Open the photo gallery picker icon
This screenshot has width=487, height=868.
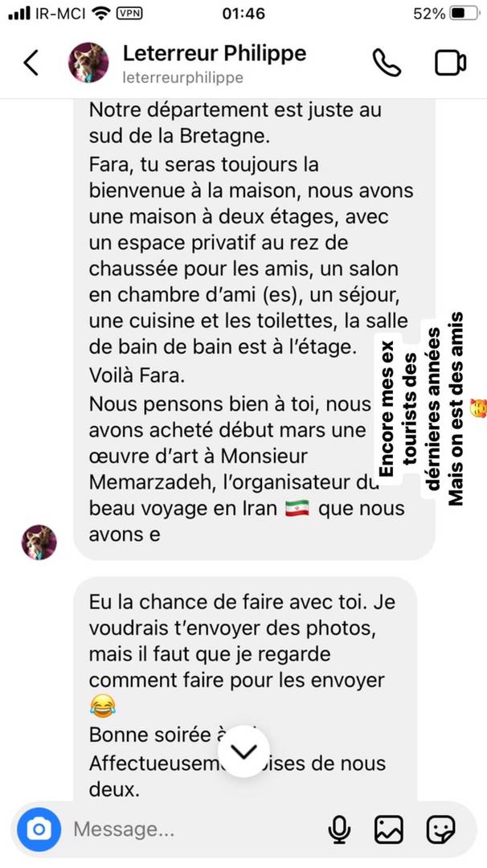pos(388,829)
